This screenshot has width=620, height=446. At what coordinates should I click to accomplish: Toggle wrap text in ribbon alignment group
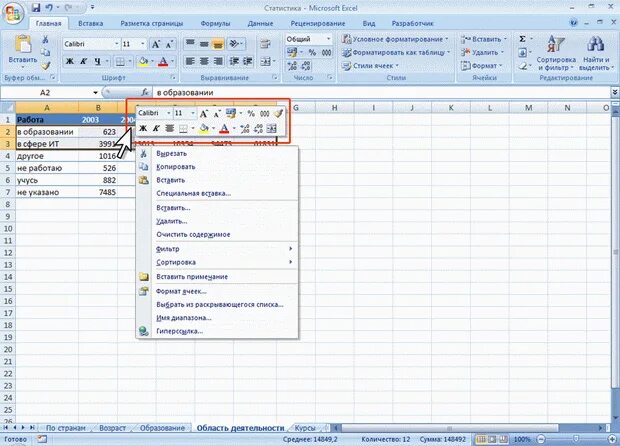click(265, 44)
